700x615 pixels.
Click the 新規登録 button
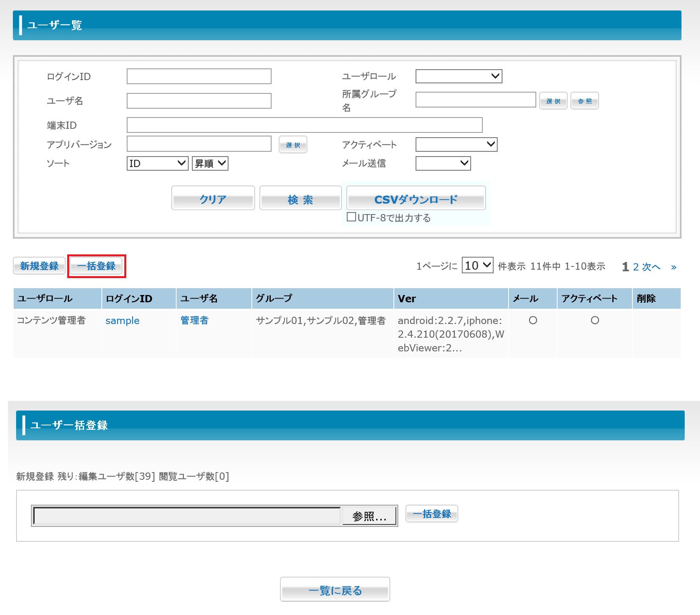click(39, 266)
